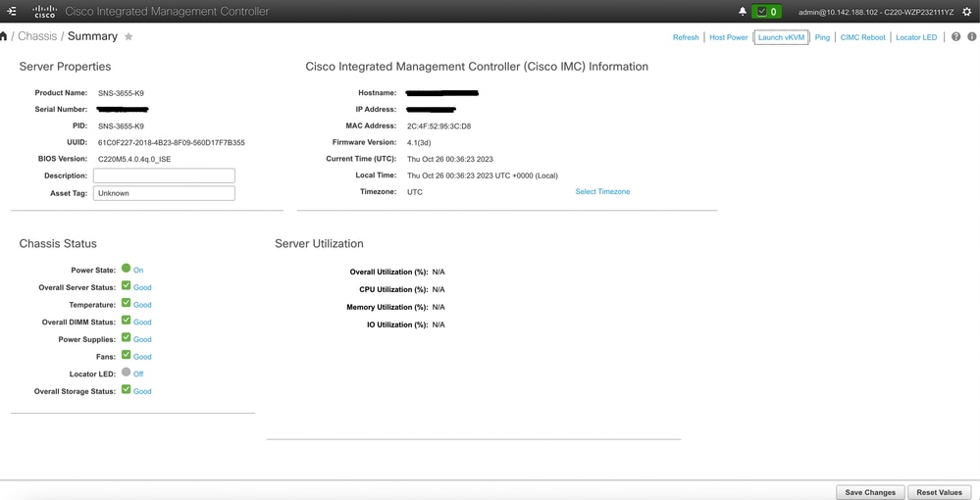Click the Temperature status check icon

tap(127, 303)
